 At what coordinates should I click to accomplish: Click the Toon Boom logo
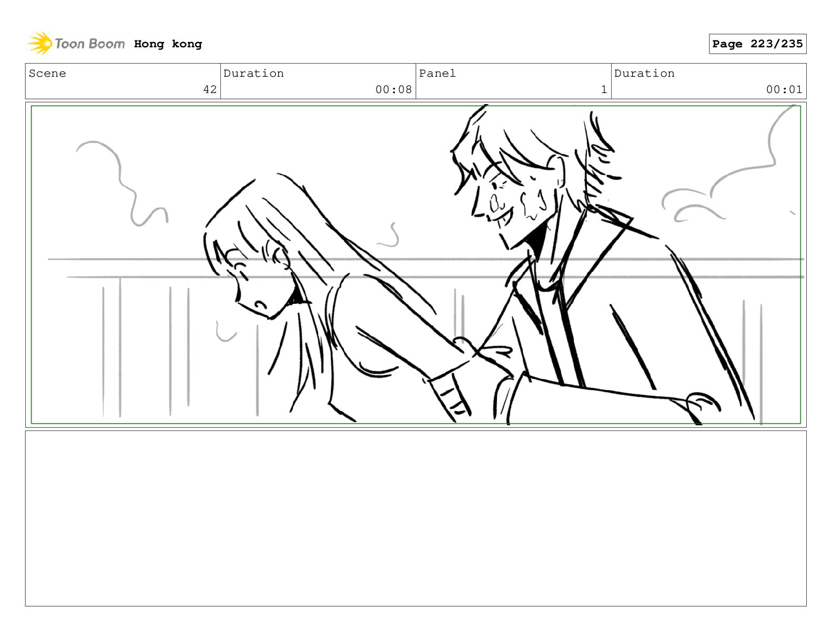click(76, 44)
